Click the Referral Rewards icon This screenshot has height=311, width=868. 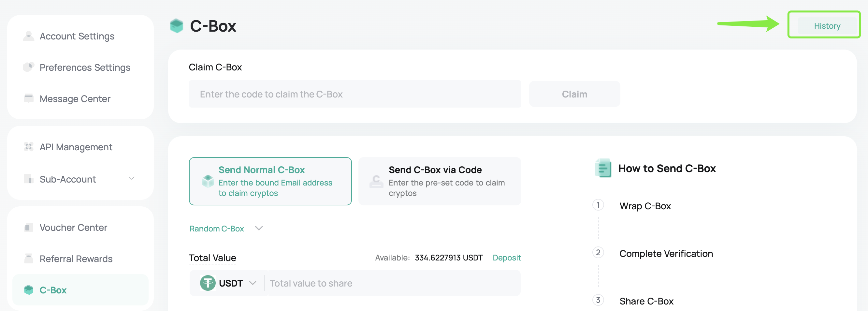29,259
